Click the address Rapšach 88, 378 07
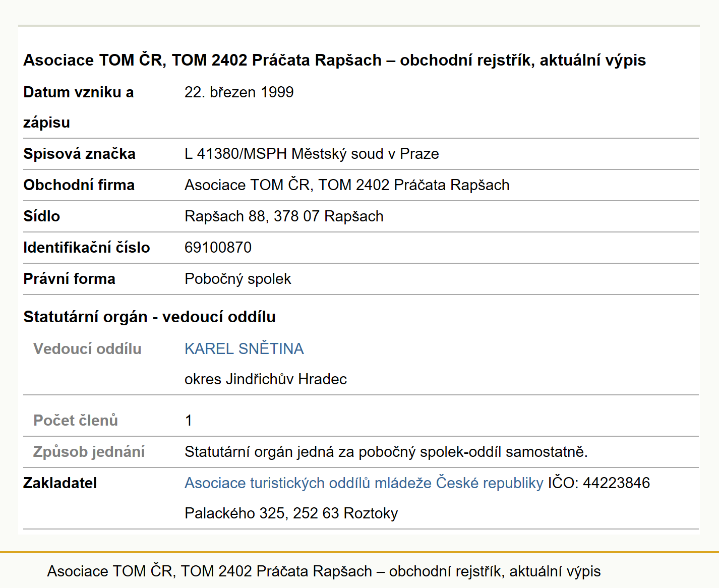This screenshot has height=588, width=719. point(284,216)
